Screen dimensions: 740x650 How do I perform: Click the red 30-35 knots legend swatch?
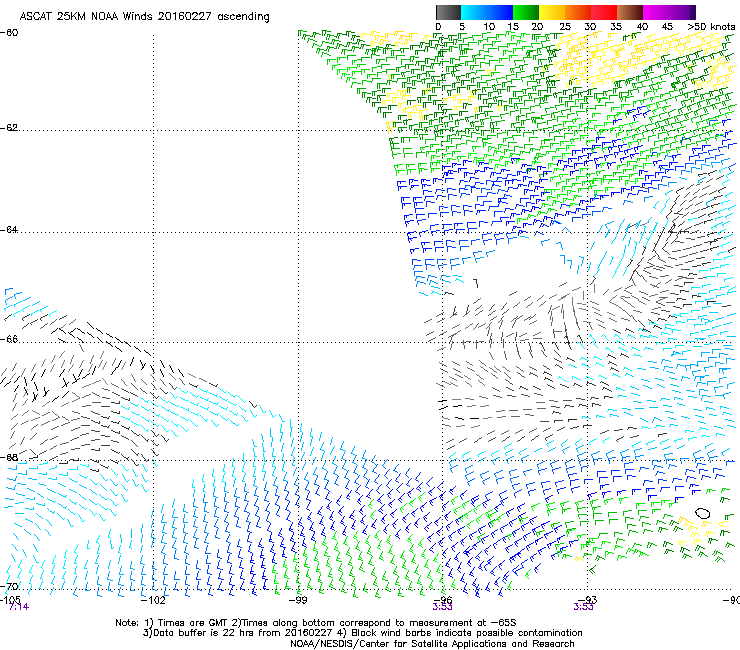click(x=604, y=12)
